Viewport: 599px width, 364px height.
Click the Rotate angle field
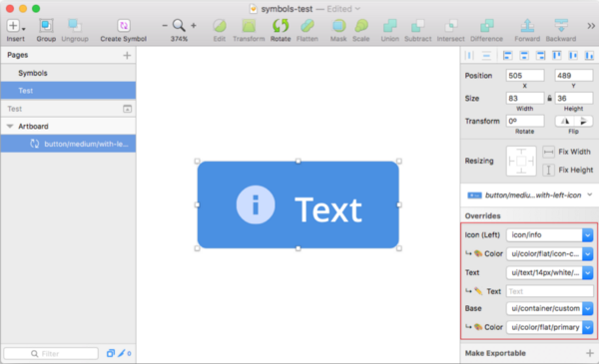[525, 121]
